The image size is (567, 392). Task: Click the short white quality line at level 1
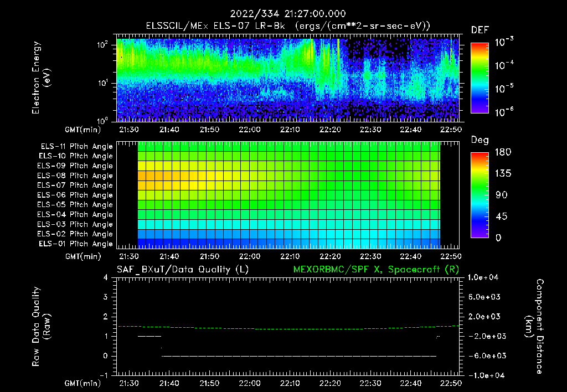coord(150,336)
